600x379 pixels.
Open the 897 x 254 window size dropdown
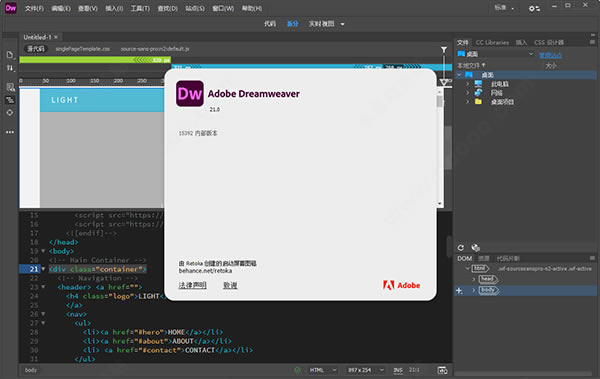pos(365,370)
